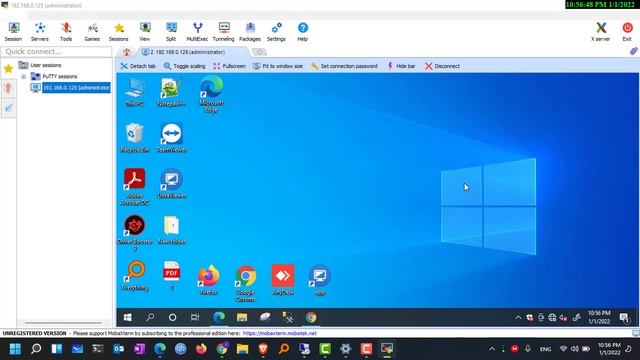Image resolution: width=640 pixels, height=360 pixels.
Task: Open the Session toolbar icon
Action: 13,32
